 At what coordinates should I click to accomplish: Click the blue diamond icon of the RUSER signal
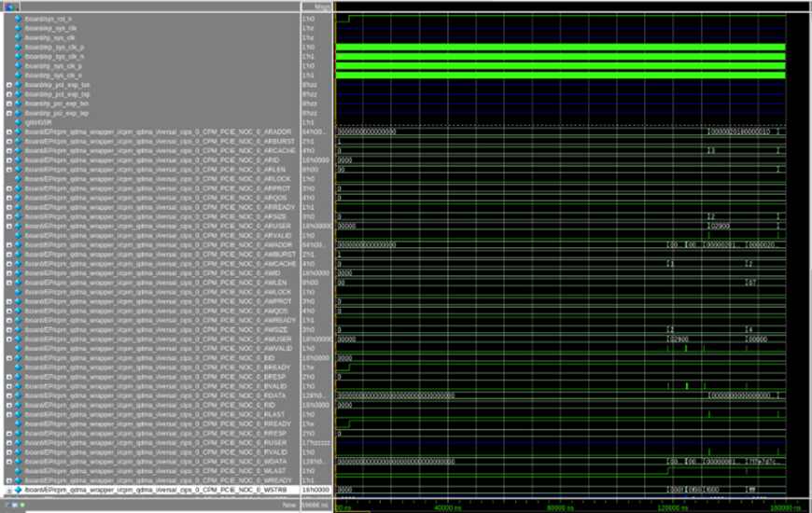[18, 443]
